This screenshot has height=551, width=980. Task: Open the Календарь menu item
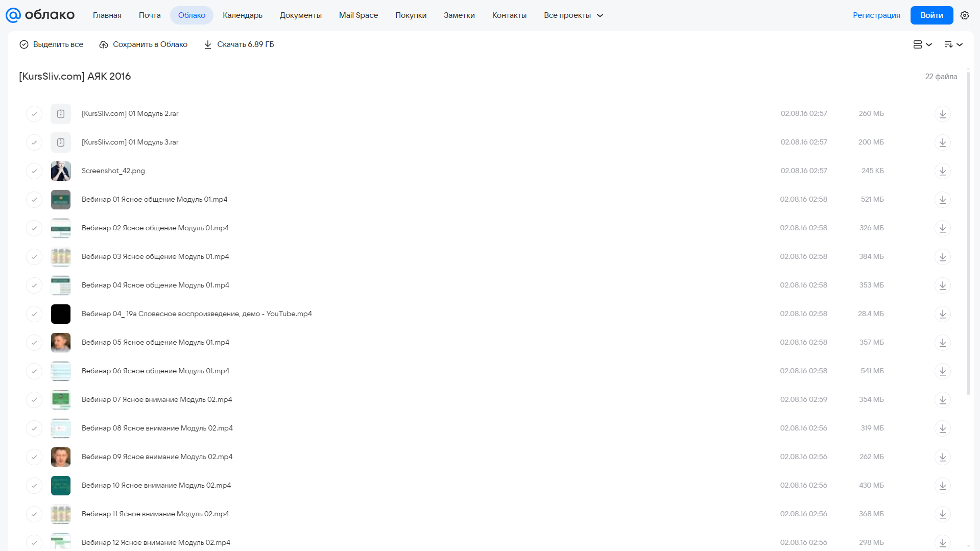pyautogui.click(x=243, y=15)
